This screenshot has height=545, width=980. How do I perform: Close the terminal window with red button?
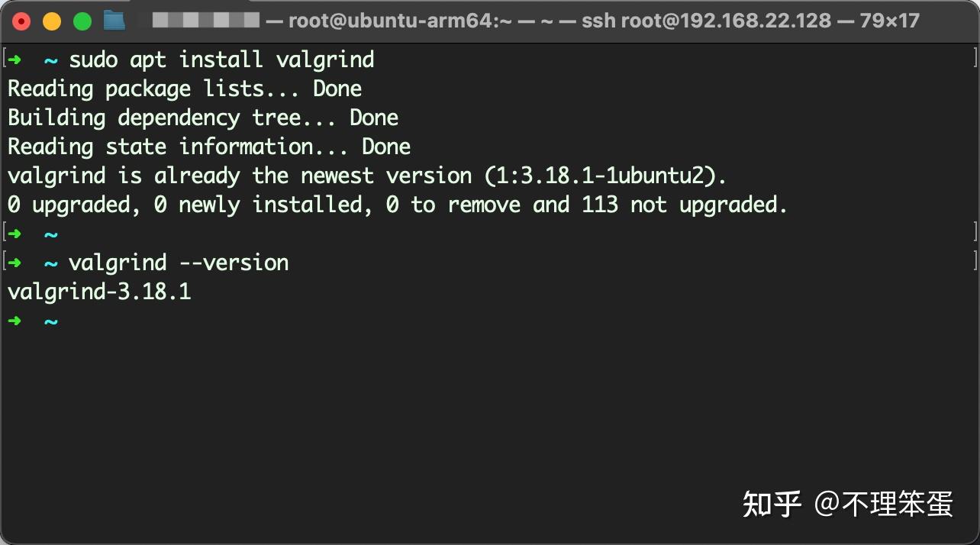21,21
